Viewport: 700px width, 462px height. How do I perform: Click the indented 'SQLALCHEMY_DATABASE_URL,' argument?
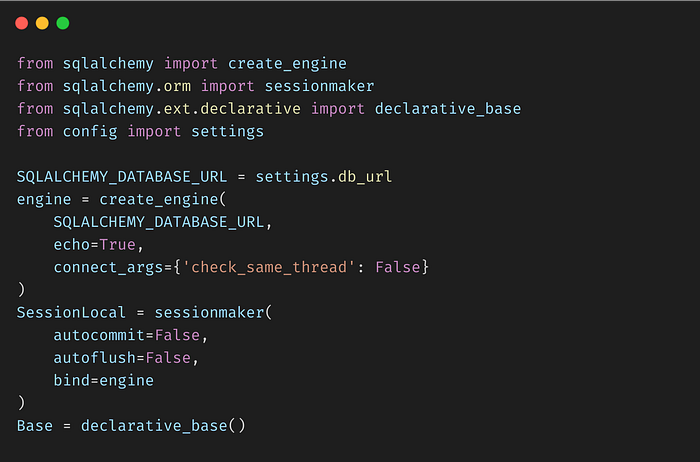click(163, 222)
